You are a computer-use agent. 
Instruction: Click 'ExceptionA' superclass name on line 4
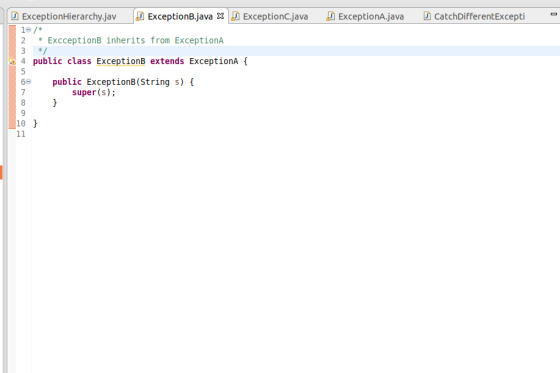pyautogui.click(x=214, y=61)
